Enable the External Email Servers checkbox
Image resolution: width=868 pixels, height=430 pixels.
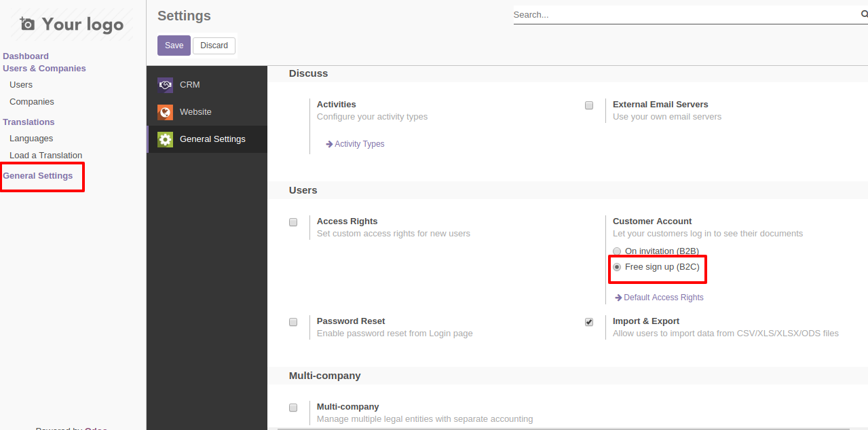(589, 105)
